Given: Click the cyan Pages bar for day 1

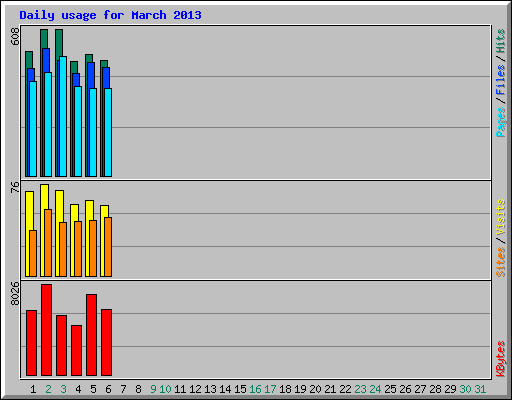Looking at the screenshot, I should pyautogui.click(x=33, y=129).
